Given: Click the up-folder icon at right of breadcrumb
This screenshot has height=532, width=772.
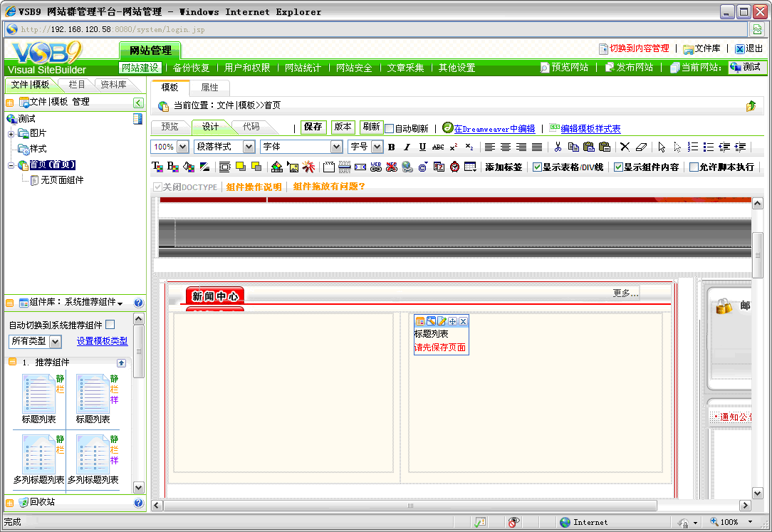Looking at the screenshot, I should tap(751, 105).
